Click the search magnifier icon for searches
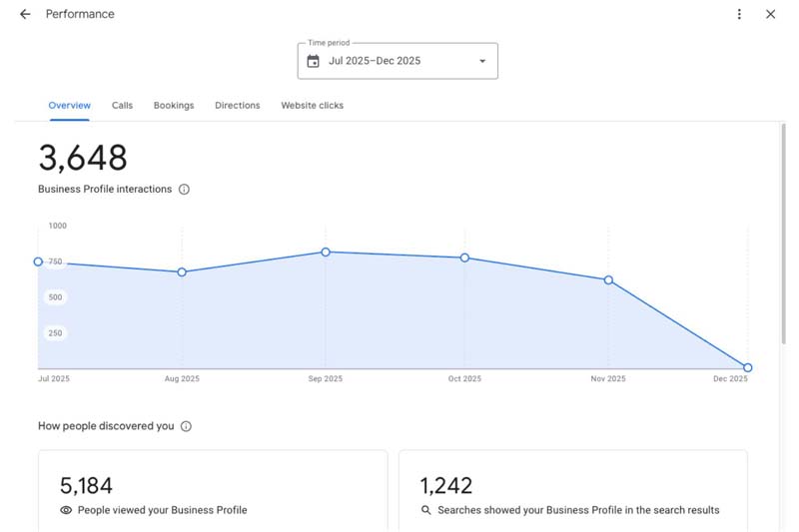Image resolution: width=799 pixels, height=532 pixels. pyautogui.click(x=426, y=510)
